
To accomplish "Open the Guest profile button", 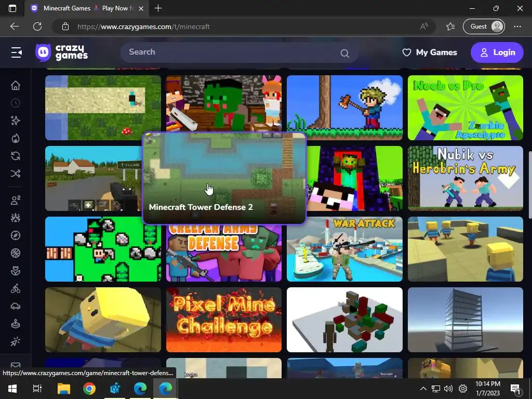I will coord(484,26).
